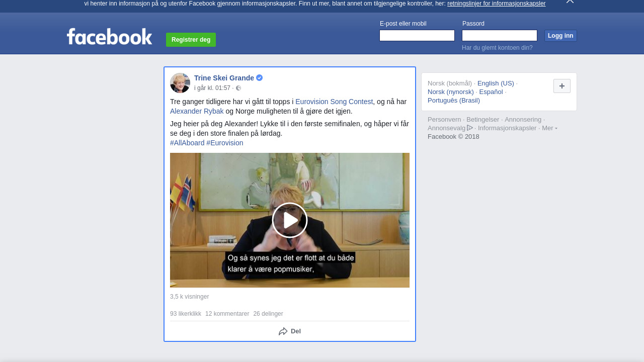Screen dimensions: 644x362
Task: Click the #Eurovision hashtag
Action: (225, 143)
